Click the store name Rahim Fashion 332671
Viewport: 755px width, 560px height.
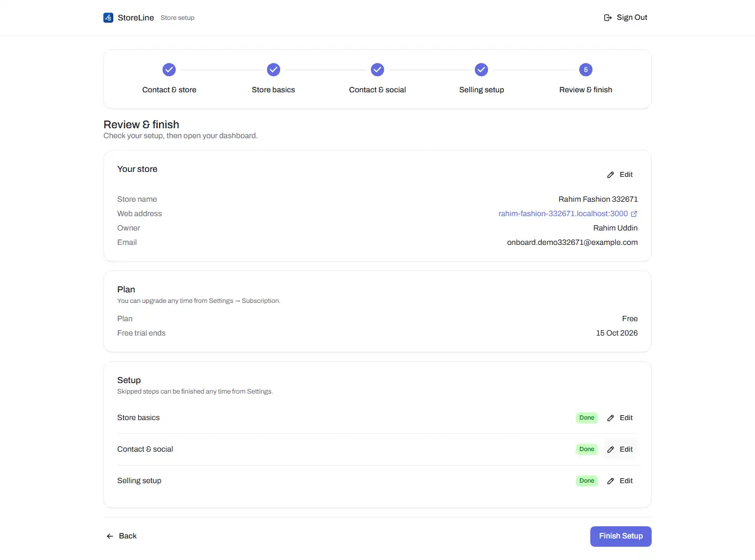(x=598, y=200)
